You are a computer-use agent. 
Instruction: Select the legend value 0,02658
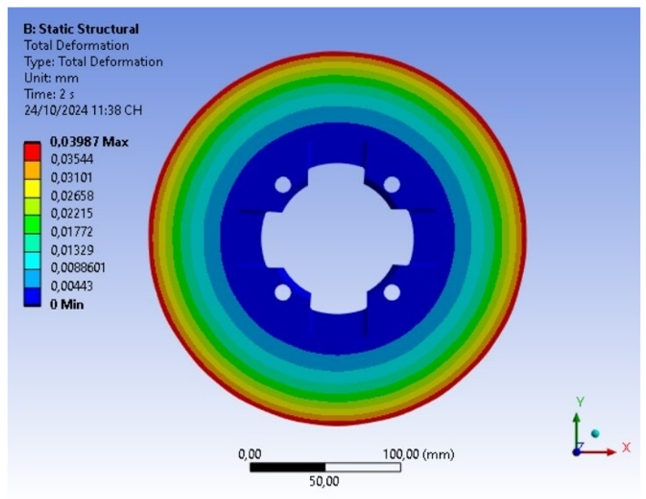coord(72,196)
